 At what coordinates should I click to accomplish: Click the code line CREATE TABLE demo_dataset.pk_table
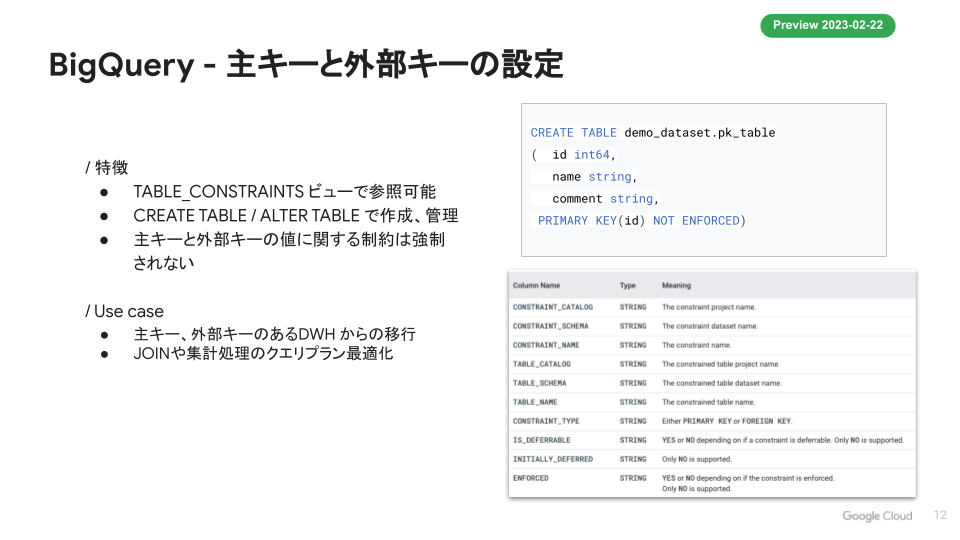click(x=653, y=133)
